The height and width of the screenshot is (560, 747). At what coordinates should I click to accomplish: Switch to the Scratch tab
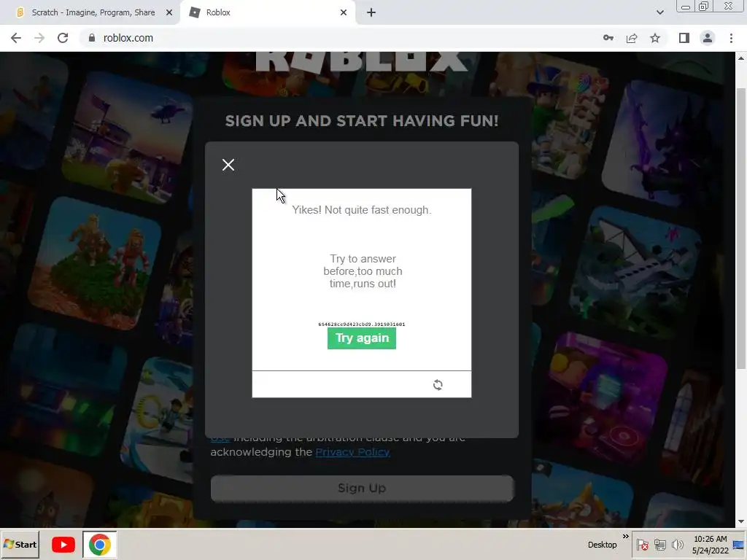point(93,12)
